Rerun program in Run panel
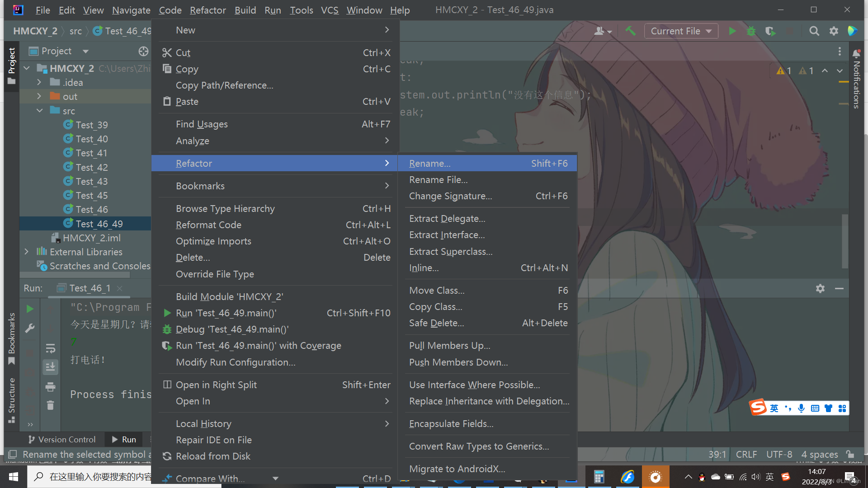 [x=30, y=309]
